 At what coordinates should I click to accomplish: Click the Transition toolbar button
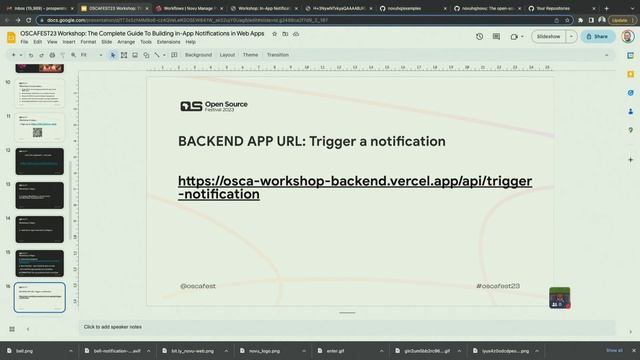click(278, 55)
